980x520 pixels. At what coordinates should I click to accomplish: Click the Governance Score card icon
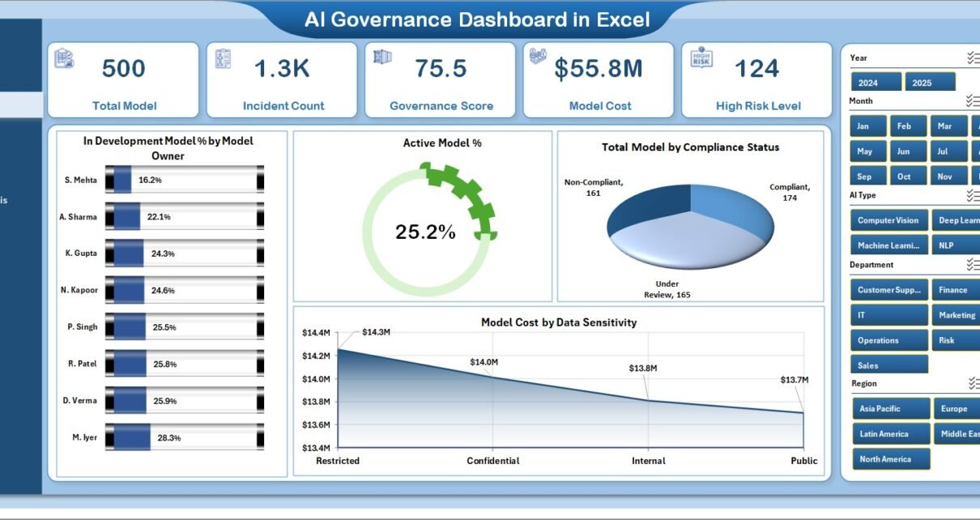(381, 58)
